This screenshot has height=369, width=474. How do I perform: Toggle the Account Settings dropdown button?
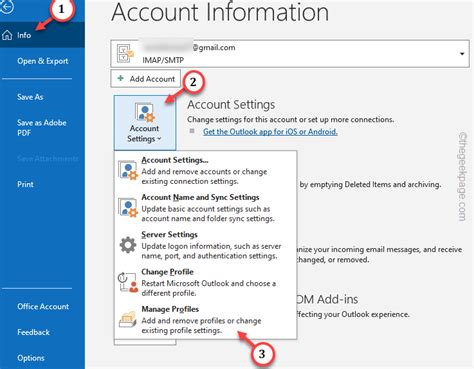point(145,123)
